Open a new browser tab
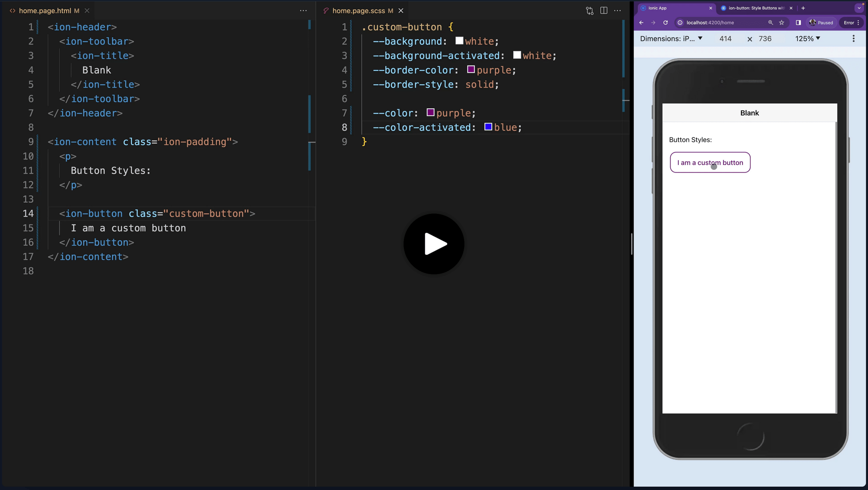 coord(803,8)
